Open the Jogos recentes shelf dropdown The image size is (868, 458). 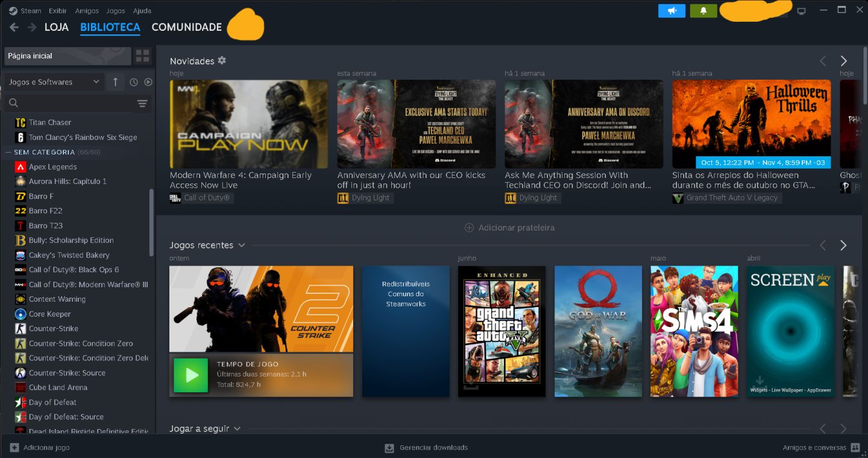pyautogui.click(x=242, y=245)
